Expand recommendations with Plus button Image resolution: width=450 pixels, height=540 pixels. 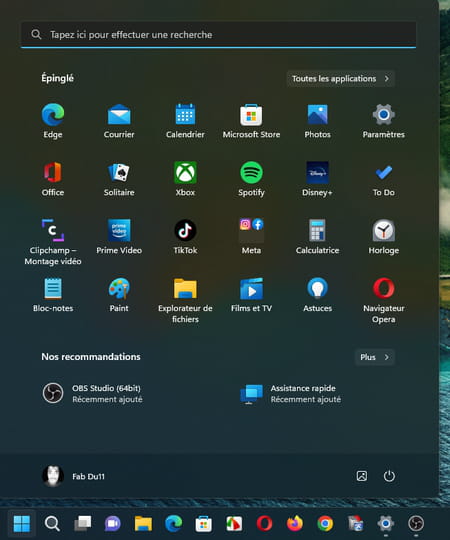[x=375, y=357]
